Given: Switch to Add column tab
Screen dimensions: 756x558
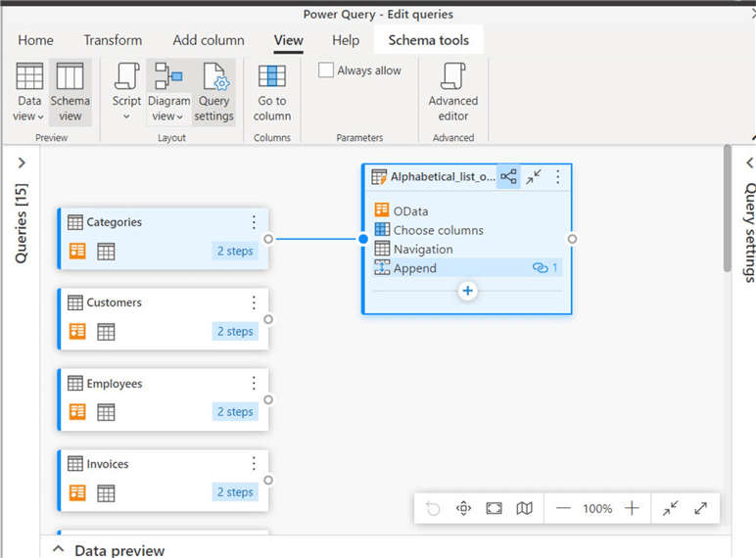Looking at the screenshot, I should pyautogui.click(x=209, y=40).
